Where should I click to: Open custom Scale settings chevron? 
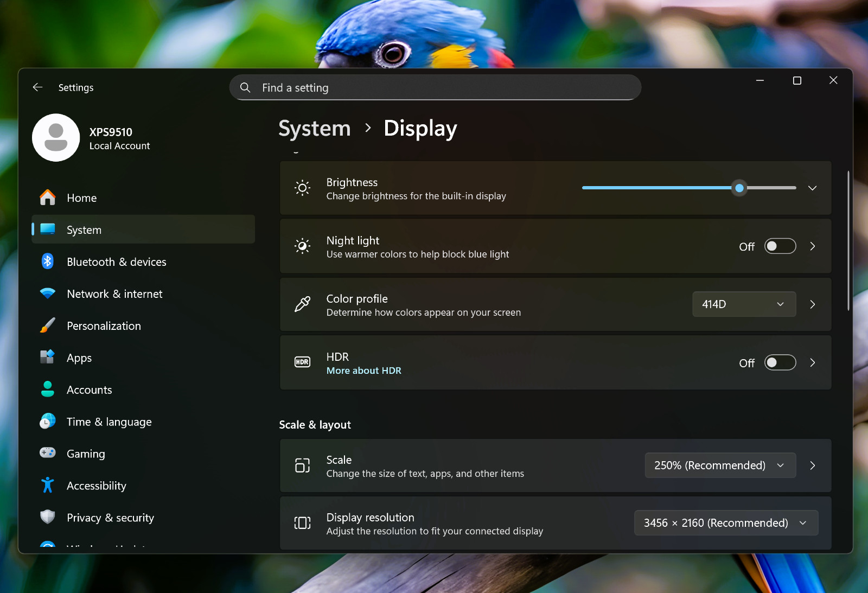[813, 466]
